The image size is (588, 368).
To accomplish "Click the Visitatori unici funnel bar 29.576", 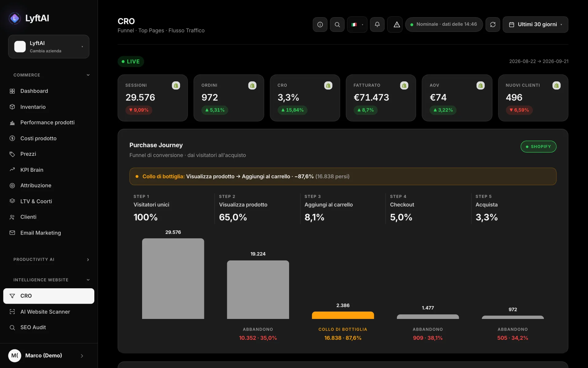I will (173, 278).
